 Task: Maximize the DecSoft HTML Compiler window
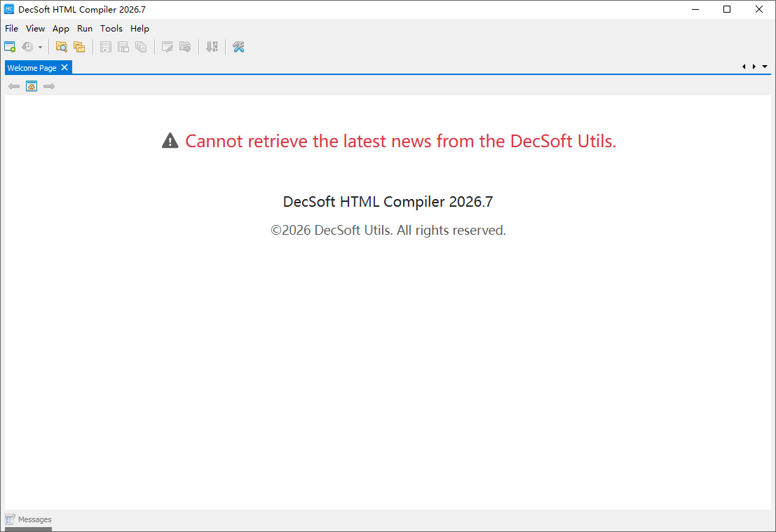pyautogui.click(x=727, y=9)
